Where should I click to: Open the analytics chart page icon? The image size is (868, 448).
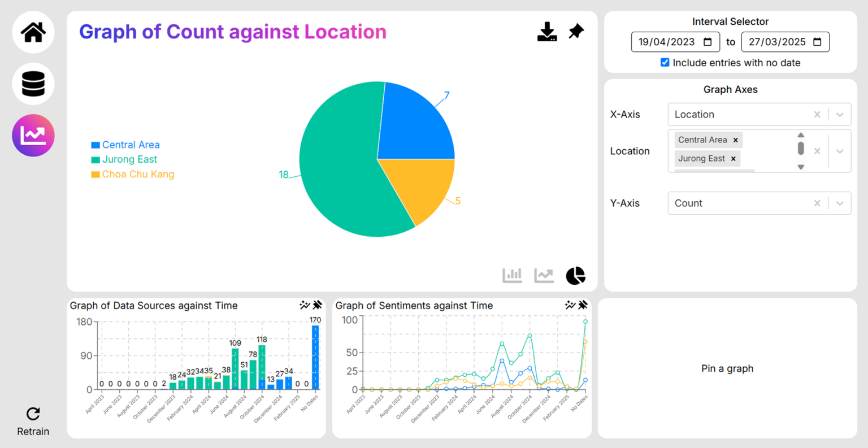click(33, 136)
